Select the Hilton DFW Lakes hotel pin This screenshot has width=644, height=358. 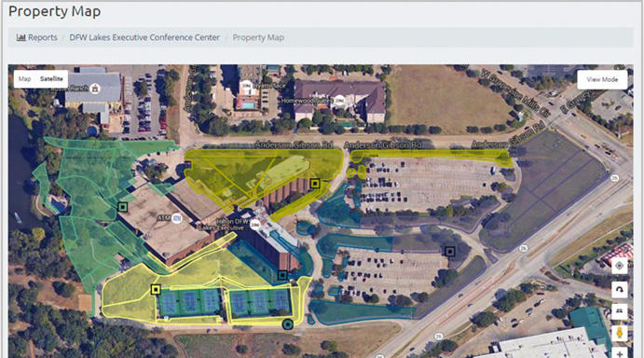click(x=255, y=225)
